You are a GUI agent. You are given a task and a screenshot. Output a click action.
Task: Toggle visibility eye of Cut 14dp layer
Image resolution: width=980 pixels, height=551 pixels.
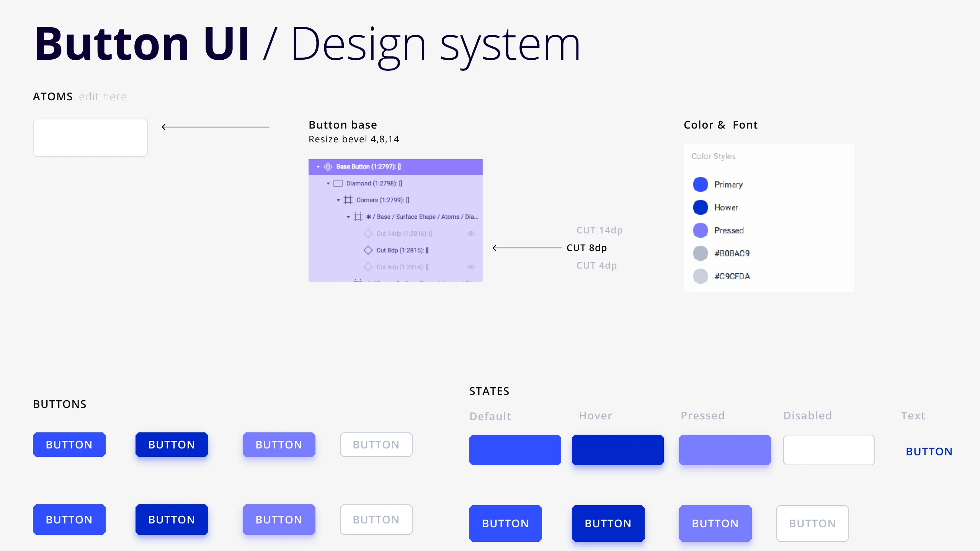click(471, 233)
